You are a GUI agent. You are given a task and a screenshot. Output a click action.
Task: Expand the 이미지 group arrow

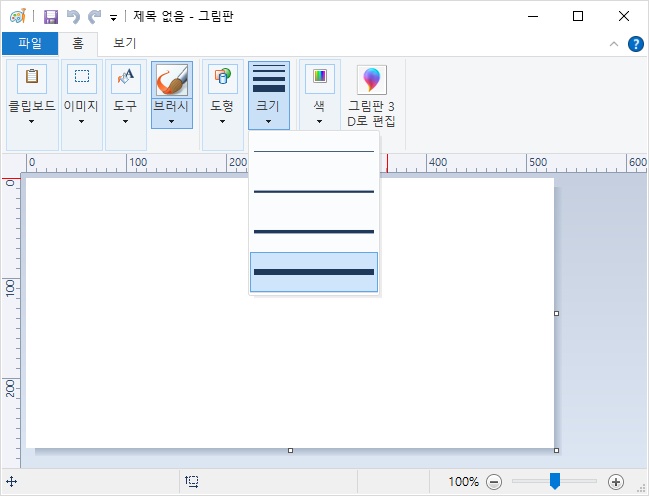tap(82, 121)
